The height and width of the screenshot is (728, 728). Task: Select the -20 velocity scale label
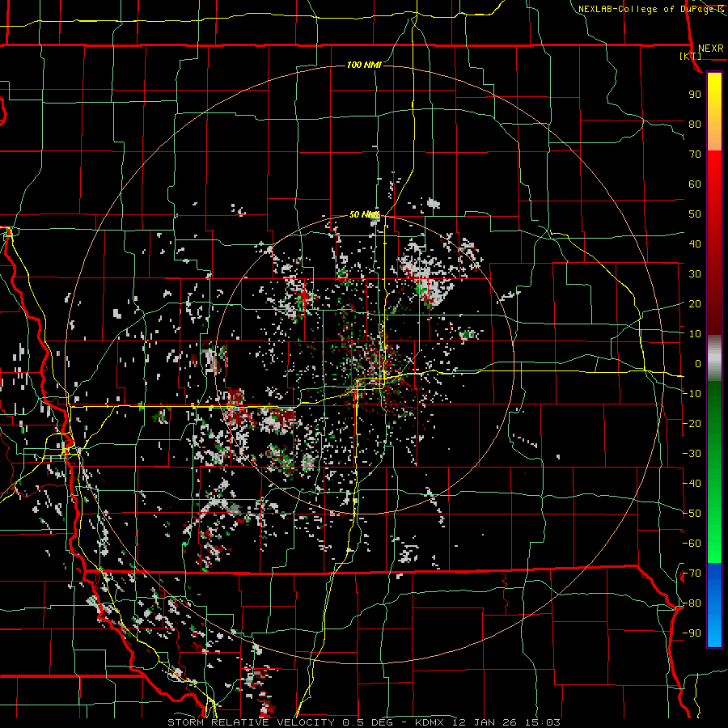click(x=692, y=424)
